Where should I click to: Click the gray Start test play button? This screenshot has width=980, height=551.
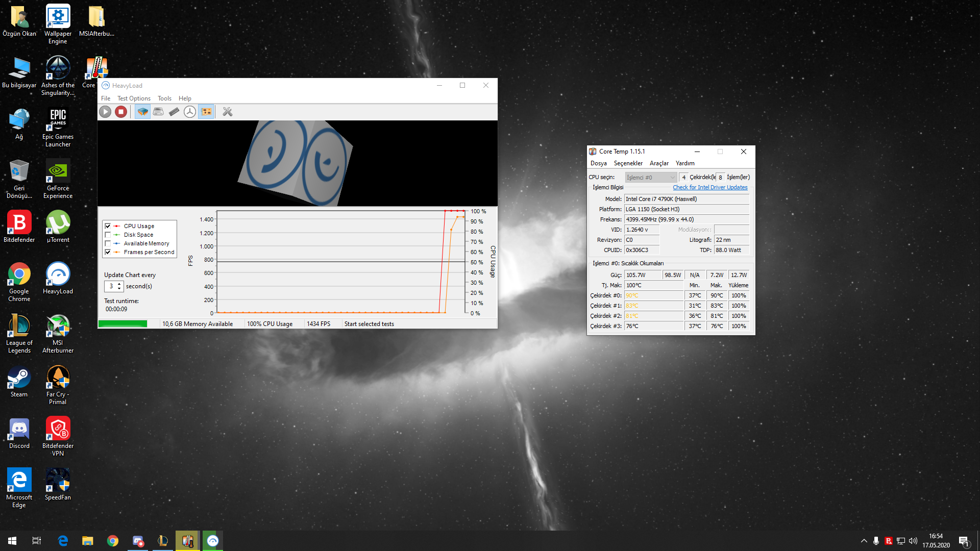pos(105,112)
